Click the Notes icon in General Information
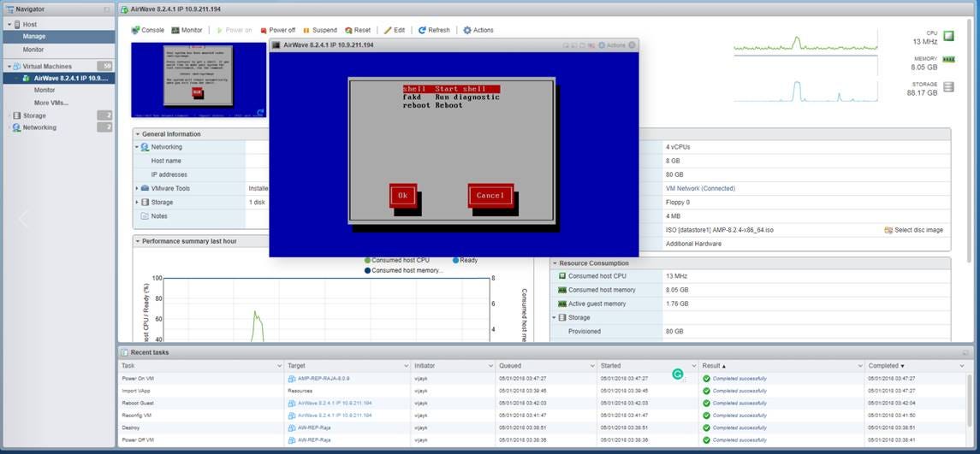The width and height of the screenshot is (980, 454). pos(145,216)
